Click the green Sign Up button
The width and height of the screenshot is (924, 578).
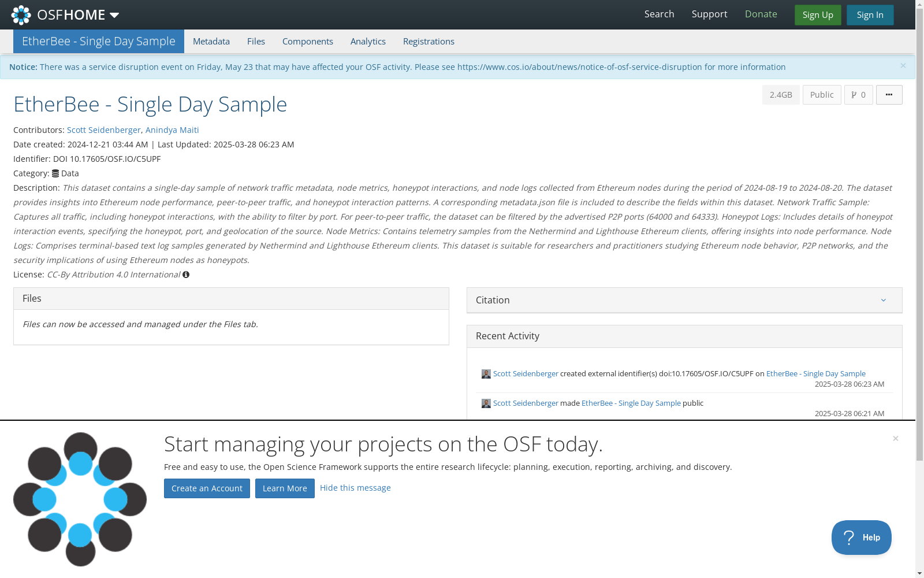coord(818,15)
